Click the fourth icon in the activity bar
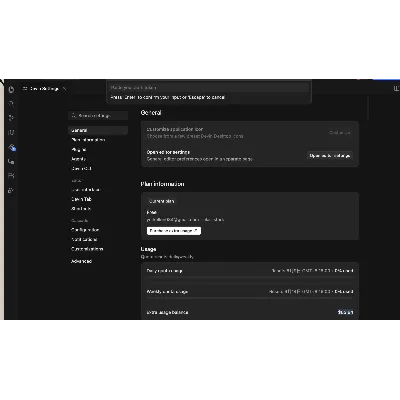The image size is (400, 400). (11, 133)
